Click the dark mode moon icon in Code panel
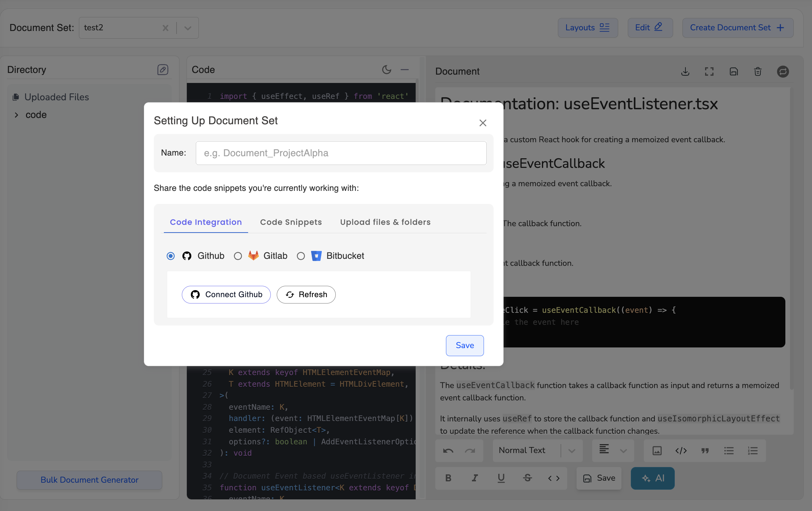Screen dimensions: 812x511 (x=386, y=70)
